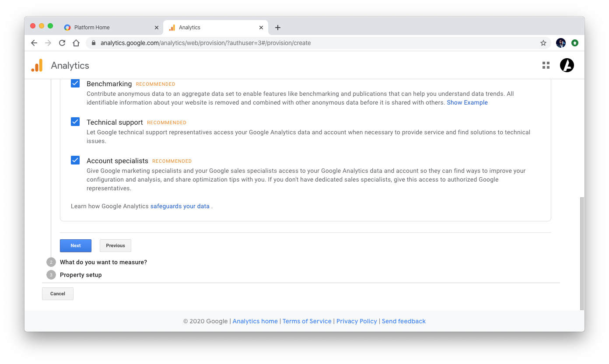The height and width of the screenshot is (364, 609).
Task: Click the macOS yellow minimize window button
Action: tap(42, 26)
